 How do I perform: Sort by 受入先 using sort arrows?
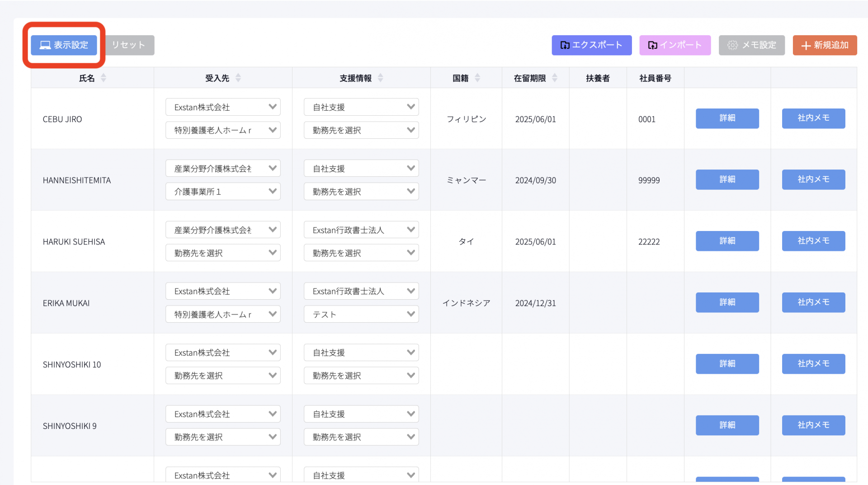pos(238,78)
